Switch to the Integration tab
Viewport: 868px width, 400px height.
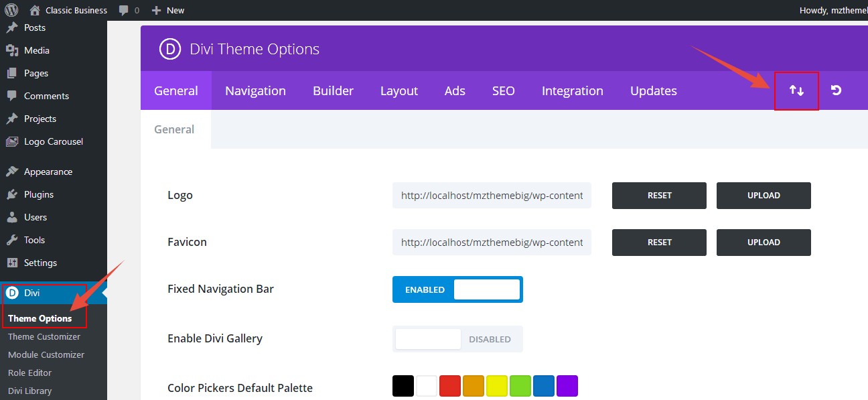[573, 90]
